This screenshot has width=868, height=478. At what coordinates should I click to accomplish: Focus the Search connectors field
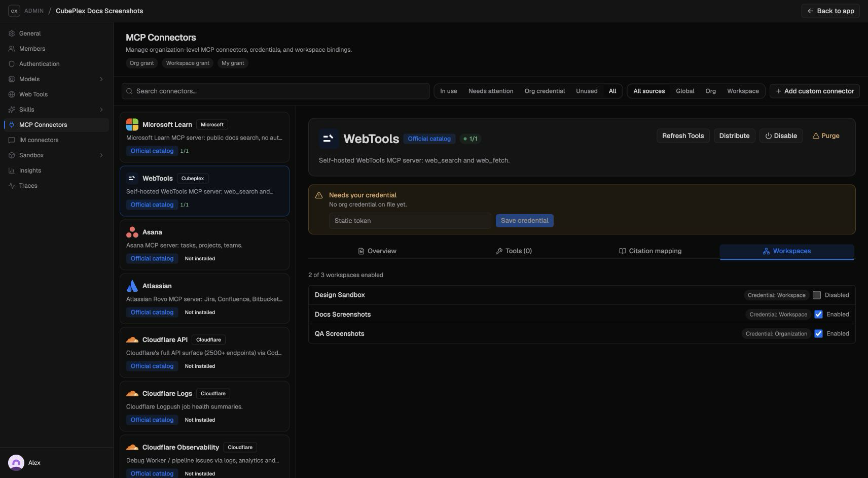pos(275,91)
